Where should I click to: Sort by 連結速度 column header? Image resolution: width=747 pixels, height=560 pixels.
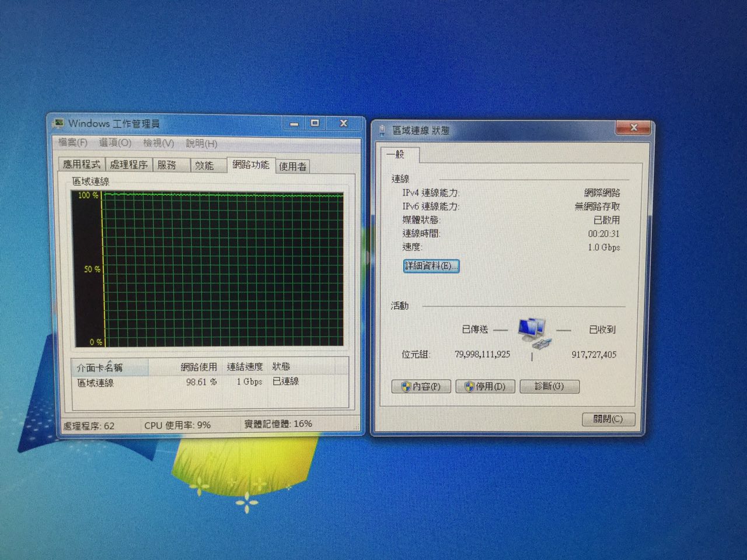(x=245, y=367)
